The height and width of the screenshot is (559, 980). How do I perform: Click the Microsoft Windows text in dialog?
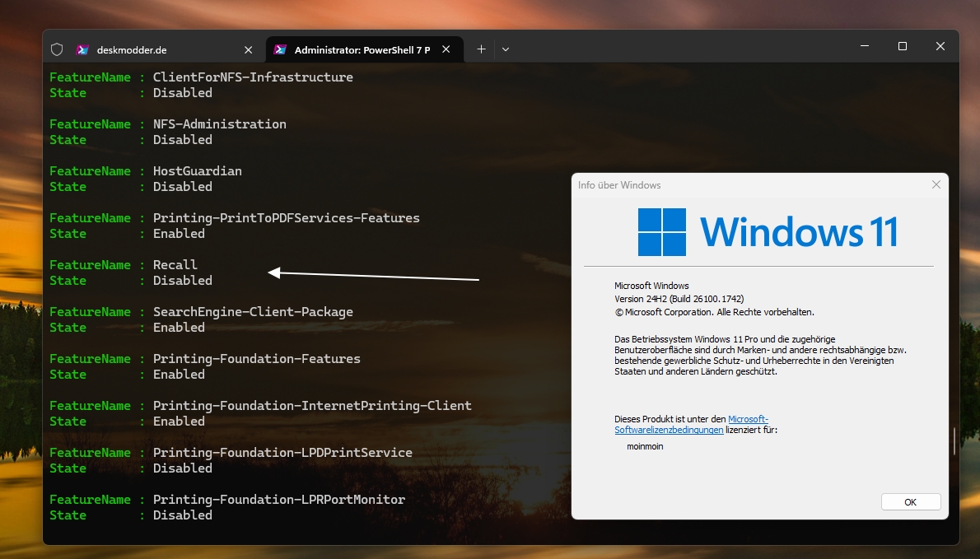point(651,286)
